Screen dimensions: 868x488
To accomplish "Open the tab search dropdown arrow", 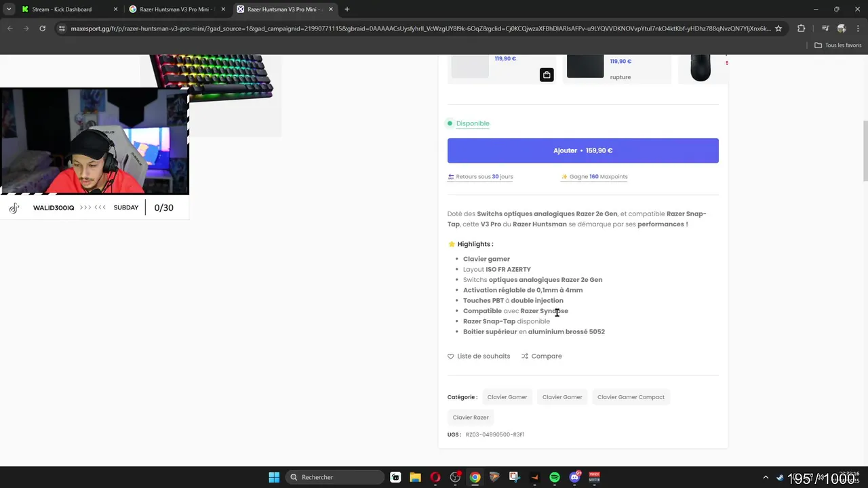I will click(8, 9).
